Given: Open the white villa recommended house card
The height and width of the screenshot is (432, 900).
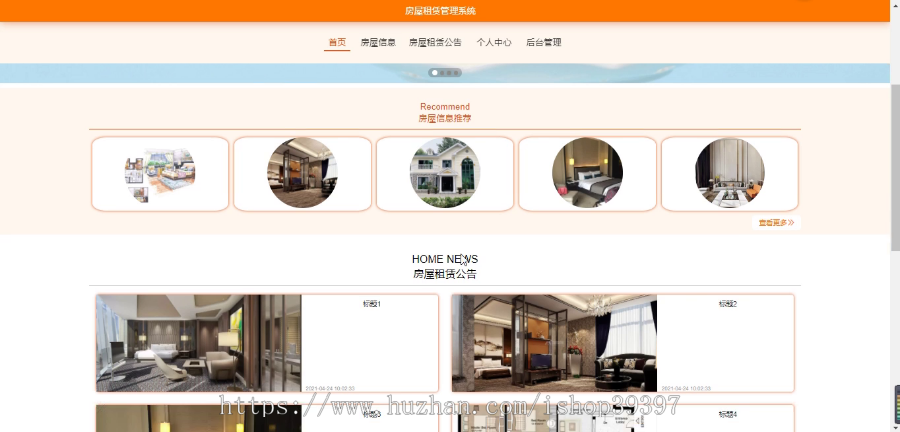Looking at the screenshot, I should (x=445, y=174).
